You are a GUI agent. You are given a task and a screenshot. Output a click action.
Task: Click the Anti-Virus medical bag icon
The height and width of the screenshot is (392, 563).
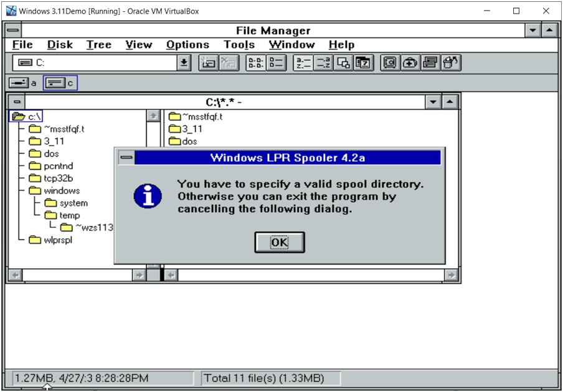[x=410, y=63]
